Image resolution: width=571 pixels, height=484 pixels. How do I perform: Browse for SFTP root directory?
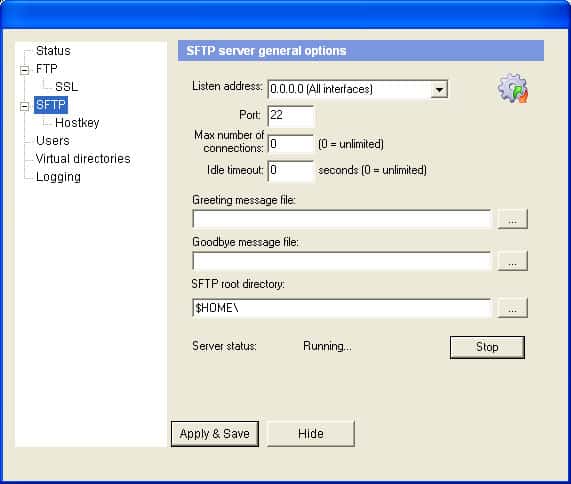[x=512, y=308]
